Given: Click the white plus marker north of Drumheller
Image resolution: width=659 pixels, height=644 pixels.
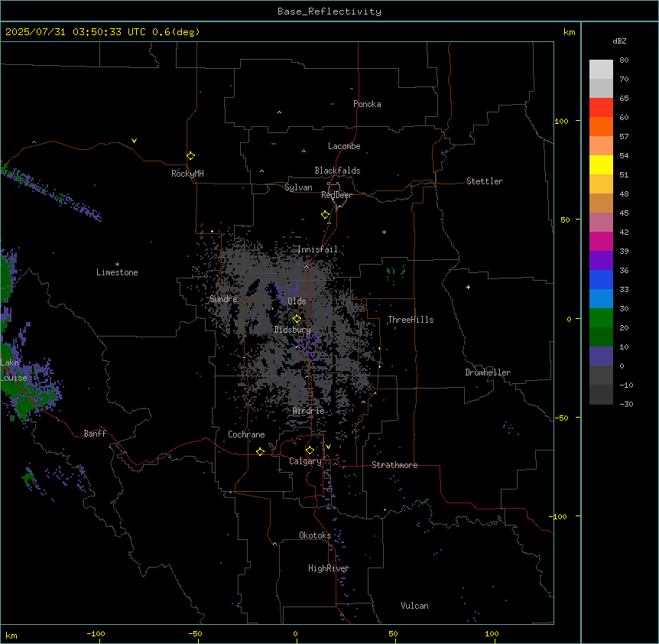Looking at the screenshot, I should [x=468, y=287].
